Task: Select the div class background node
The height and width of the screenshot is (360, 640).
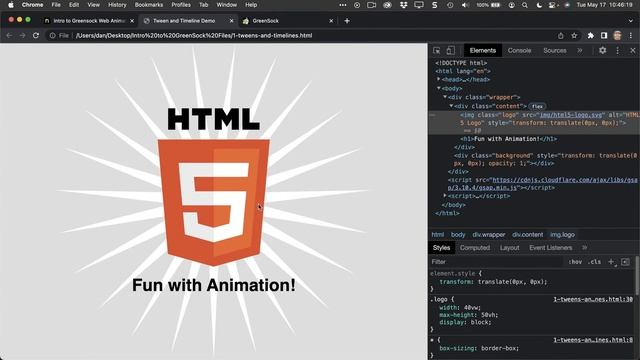Action: pos(545,159)
